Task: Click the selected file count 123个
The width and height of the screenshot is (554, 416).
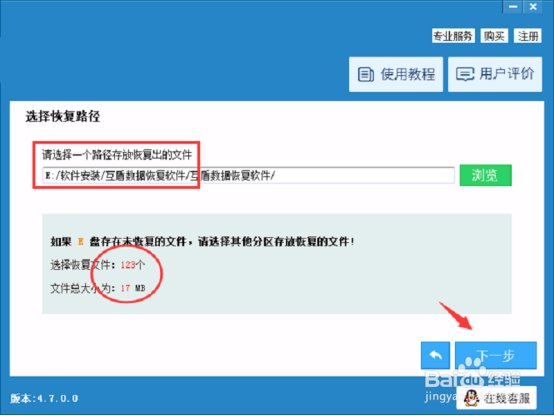Action: click(x=132, y=265)
